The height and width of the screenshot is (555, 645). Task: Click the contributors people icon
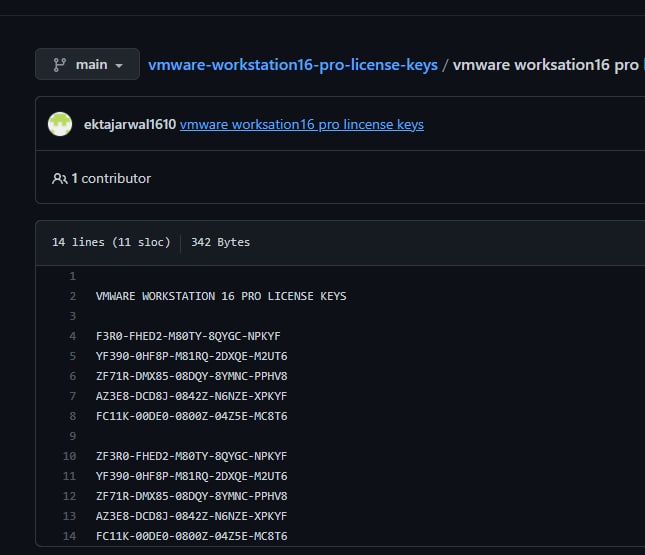click(59, 179)
